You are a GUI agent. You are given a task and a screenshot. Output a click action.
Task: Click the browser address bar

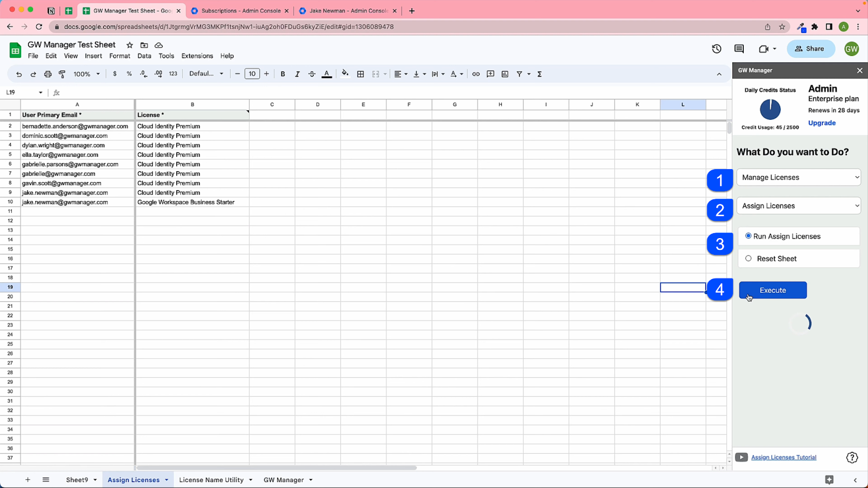tap(407, 27)
